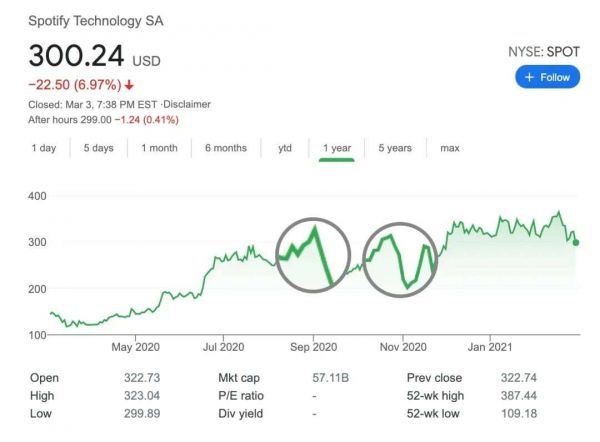600x442 pixels.
Task: Select the 1 year tab
Action: 336,148
